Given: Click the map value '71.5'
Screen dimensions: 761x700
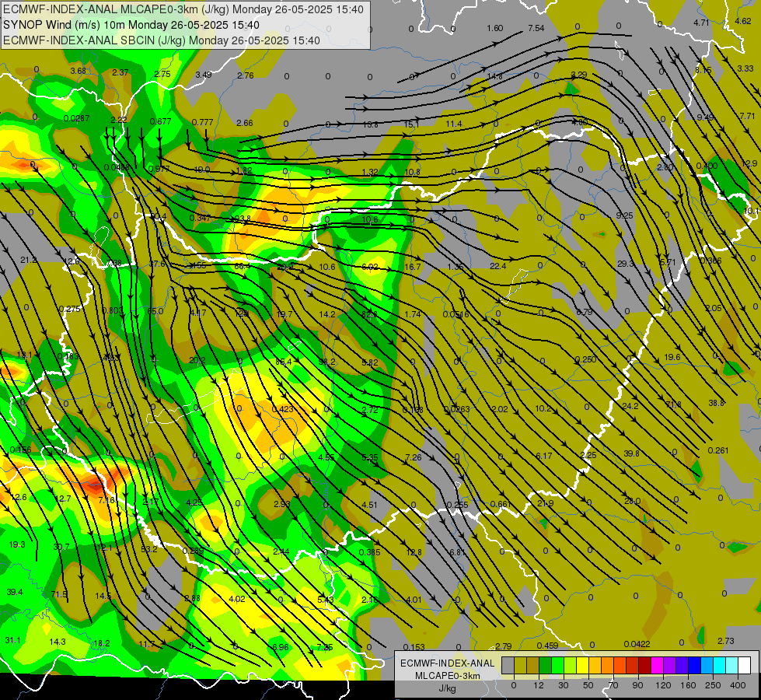Looking at the screenshot, I should pyautogui.click(x=59, y=594).
